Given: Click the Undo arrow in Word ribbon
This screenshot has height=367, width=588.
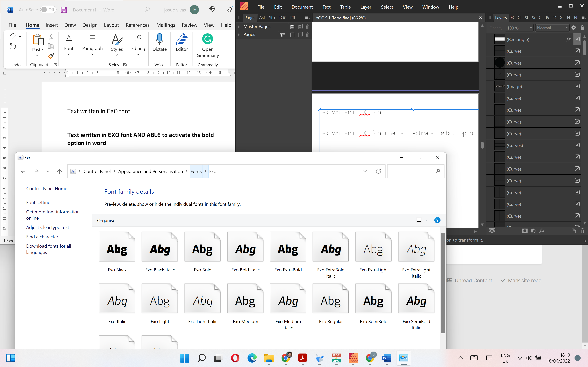Looking at the screenshot, I should 13,36.
